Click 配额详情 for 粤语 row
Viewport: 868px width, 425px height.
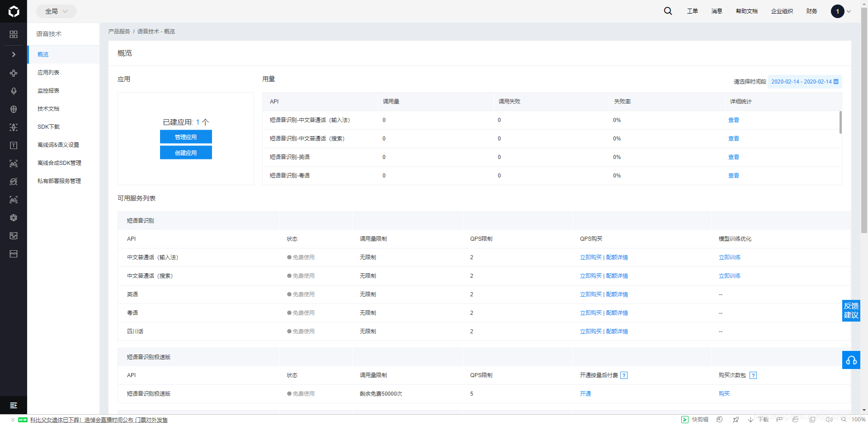(x=617, y=313)
